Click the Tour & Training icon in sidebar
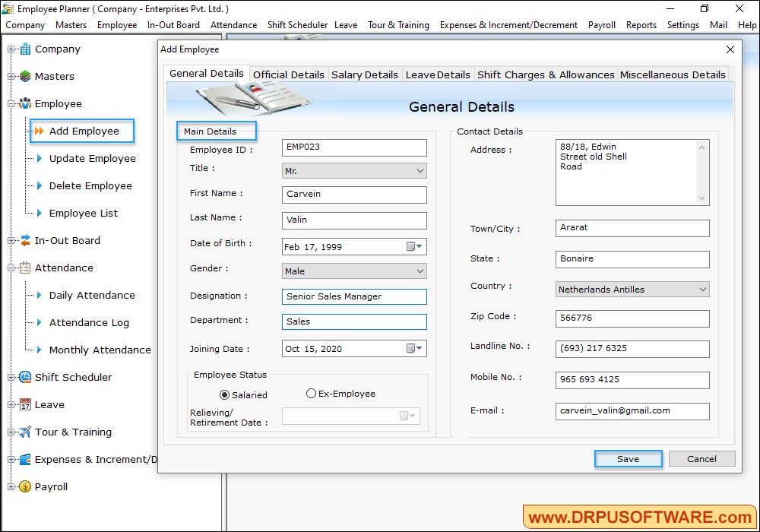 point(24,432)
